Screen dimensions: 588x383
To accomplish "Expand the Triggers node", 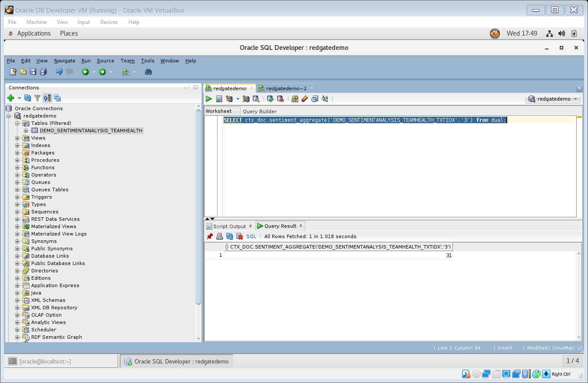I will [17, 197].
